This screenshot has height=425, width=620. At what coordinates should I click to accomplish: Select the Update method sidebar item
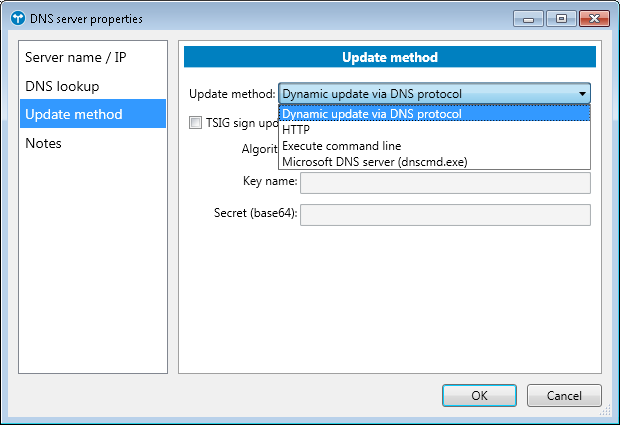pyautogui.click(x=74, y=114)
